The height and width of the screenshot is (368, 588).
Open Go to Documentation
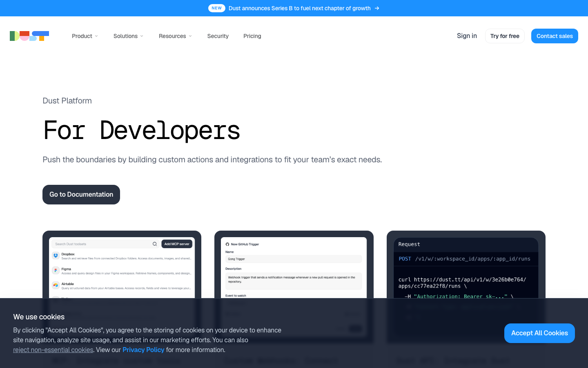pyautogui.click(x=81, y=195)
